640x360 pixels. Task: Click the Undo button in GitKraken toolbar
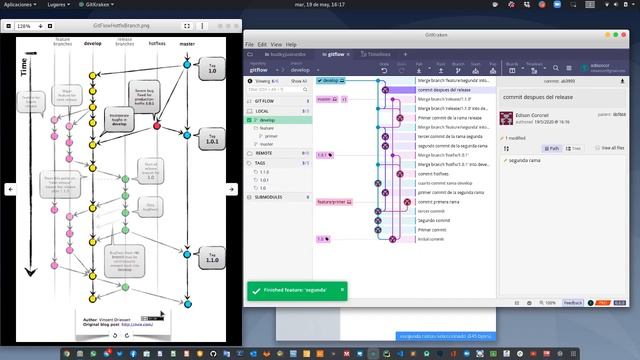384,70
